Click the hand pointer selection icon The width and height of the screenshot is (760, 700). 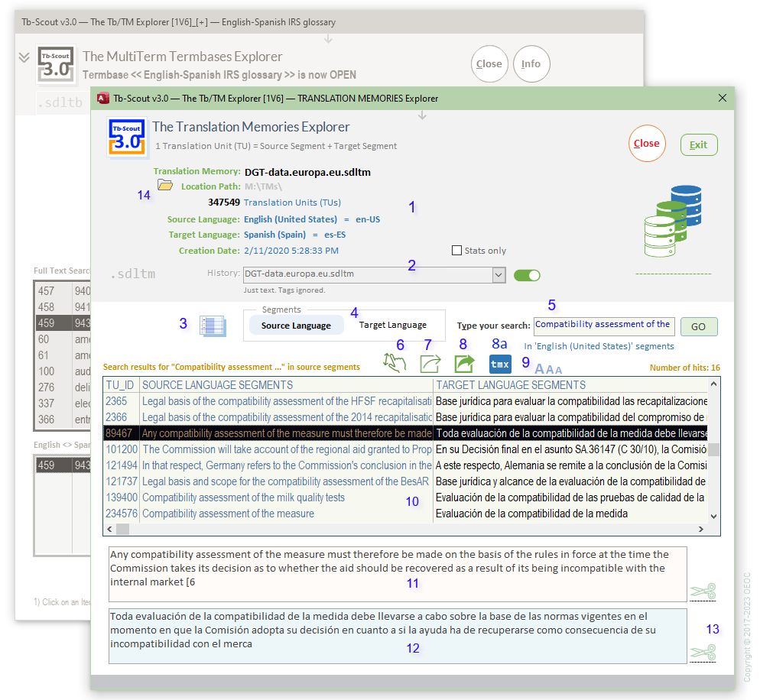(395, 362)
